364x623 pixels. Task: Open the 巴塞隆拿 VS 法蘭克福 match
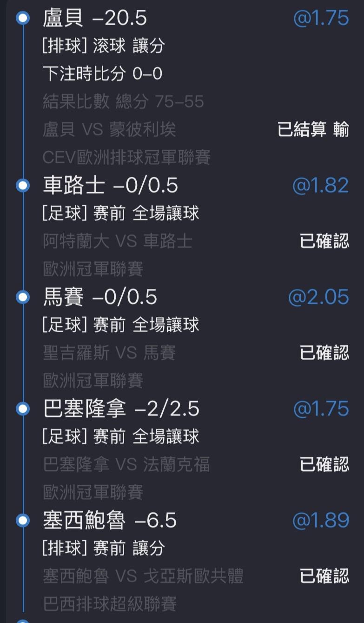pos(126,464)
